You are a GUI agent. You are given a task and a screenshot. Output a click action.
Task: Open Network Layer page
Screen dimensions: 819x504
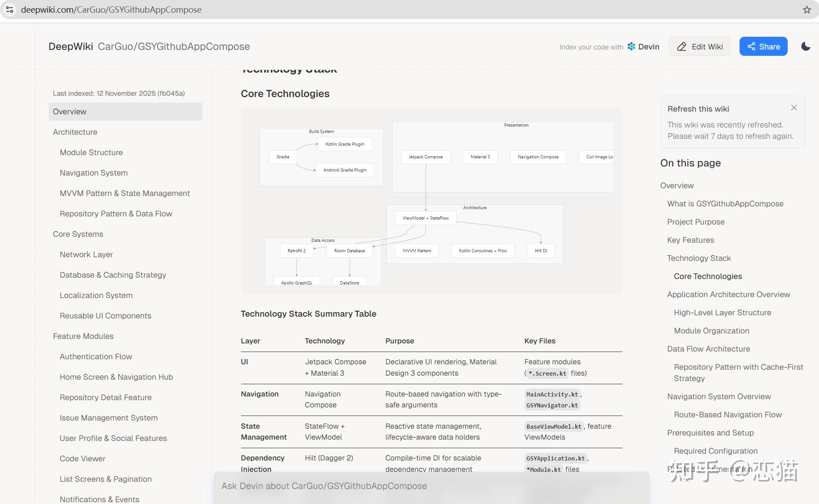86,254
